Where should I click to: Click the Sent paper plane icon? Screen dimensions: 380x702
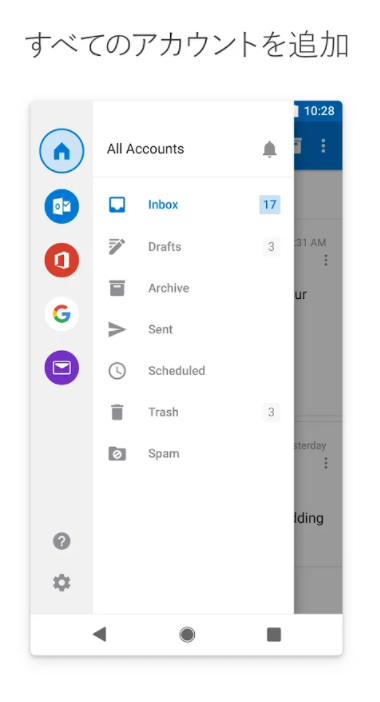tap(117, 330)
